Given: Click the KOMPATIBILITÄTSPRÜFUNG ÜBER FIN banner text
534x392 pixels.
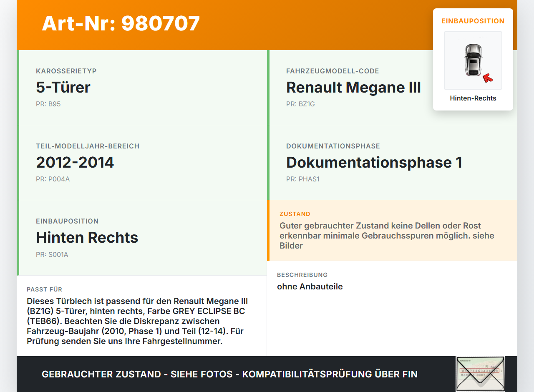Looking at the screenshot, I should click(229, 374).
